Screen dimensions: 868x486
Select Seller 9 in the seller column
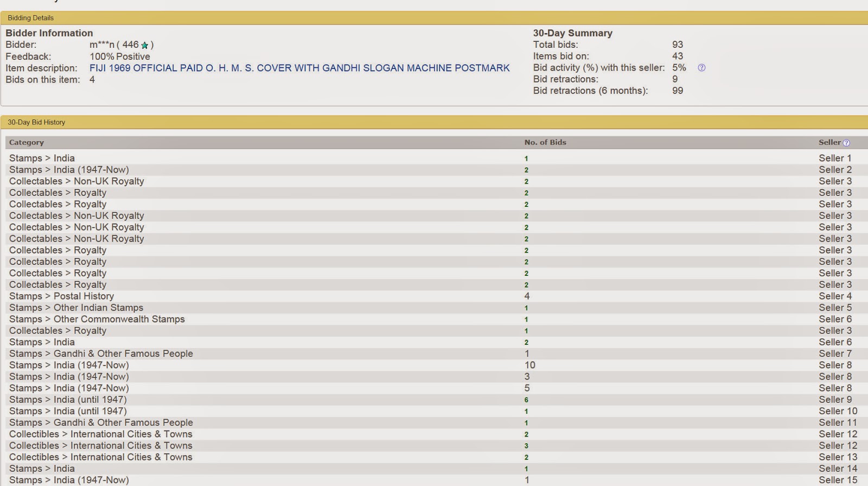[x=835, y=399]
